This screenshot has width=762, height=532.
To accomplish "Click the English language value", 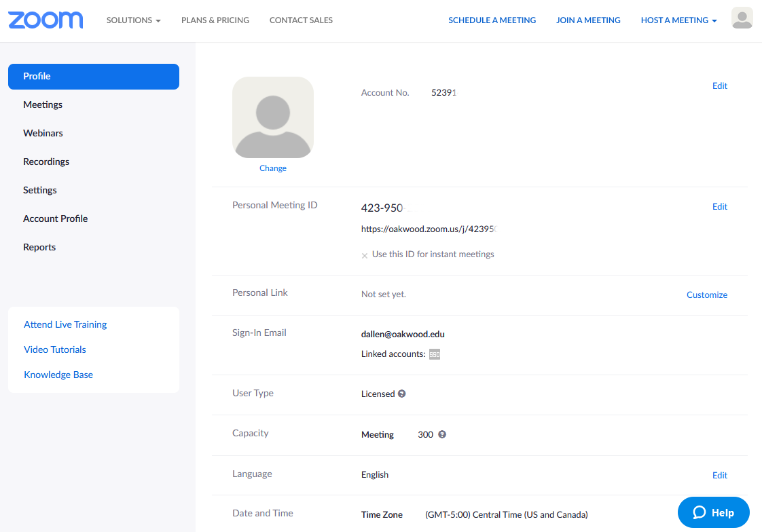I will [375, 475].
